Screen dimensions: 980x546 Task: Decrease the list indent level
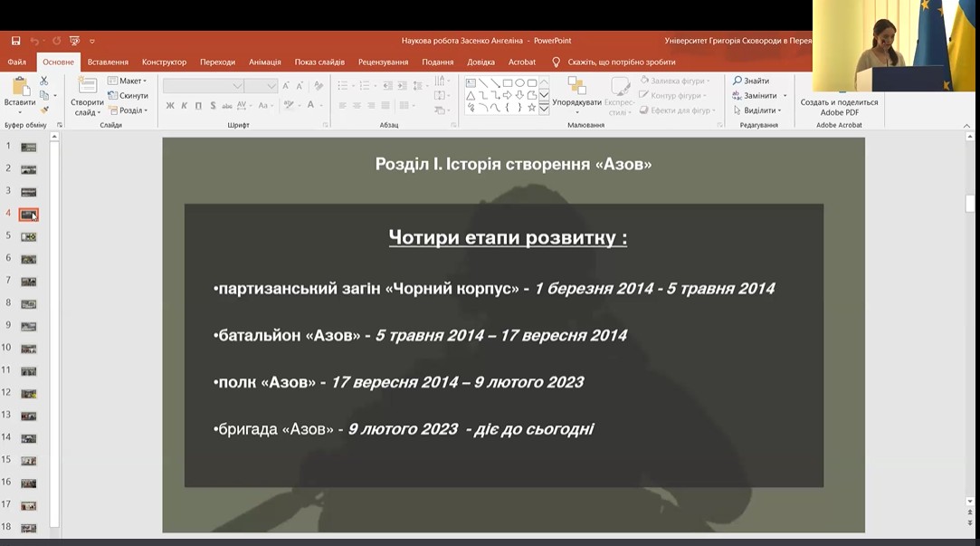pyautogui.click(x=387, y=86)
